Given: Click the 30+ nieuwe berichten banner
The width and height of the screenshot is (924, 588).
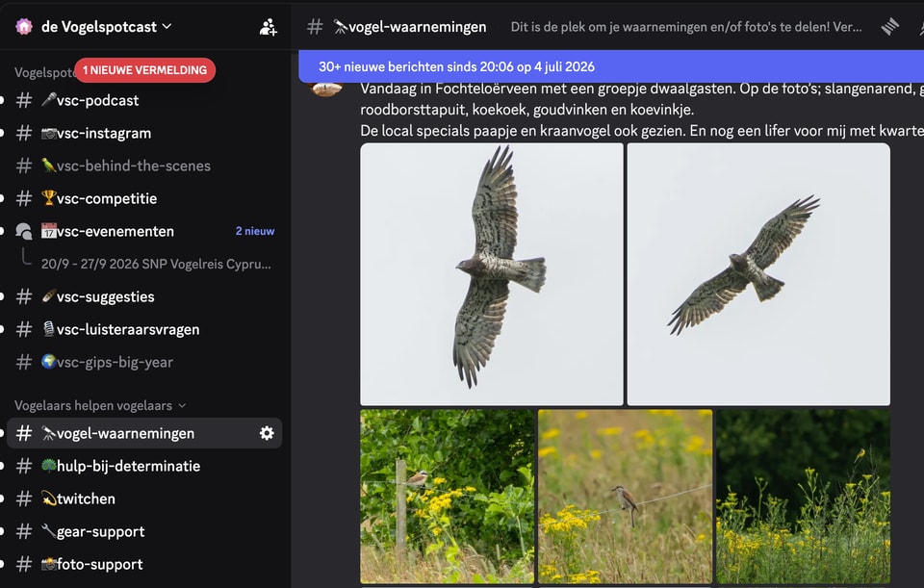Looking at the screenshot, I should pos(611,66).
